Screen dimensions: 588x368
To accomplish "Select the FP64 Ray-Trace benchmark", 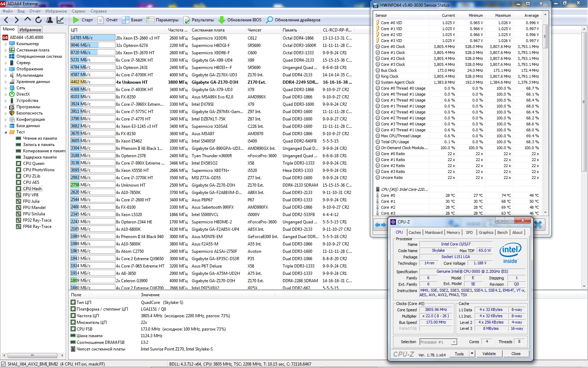I will pyautogui.click(x=37, y=227).
